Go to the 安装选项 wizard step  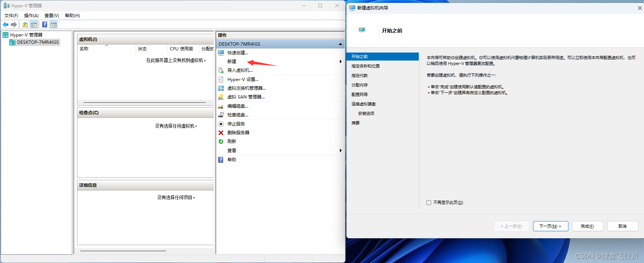click(x=366, y=113)
